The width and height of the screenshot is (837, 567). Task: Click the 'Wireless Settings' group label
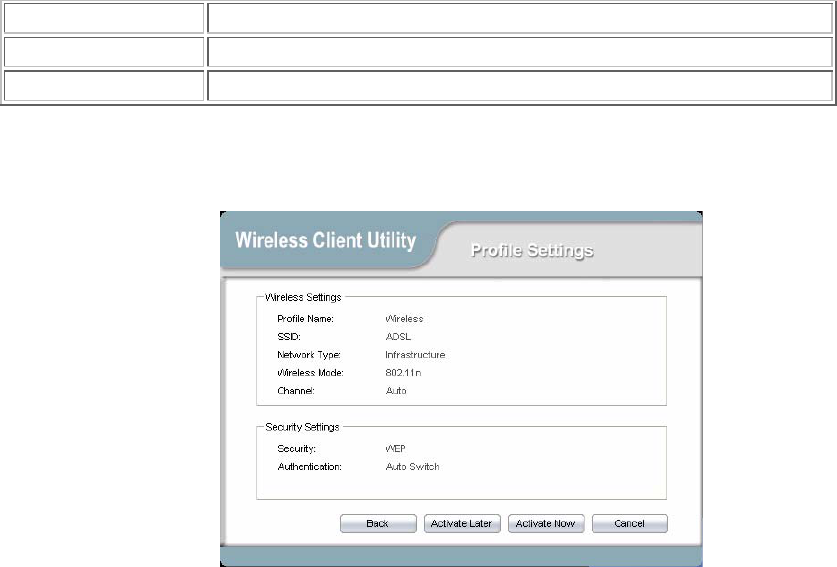[x=303, y=297]
